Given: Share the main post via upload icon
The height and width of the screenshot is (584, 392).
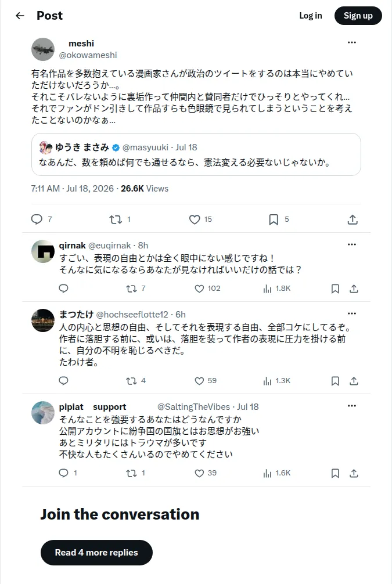Looking at the screenshot, I should click(353, 219).
